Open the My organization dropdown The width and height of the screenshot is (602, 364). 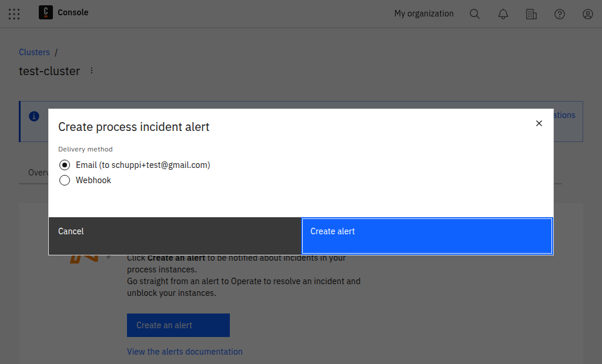tap(423, 14)
